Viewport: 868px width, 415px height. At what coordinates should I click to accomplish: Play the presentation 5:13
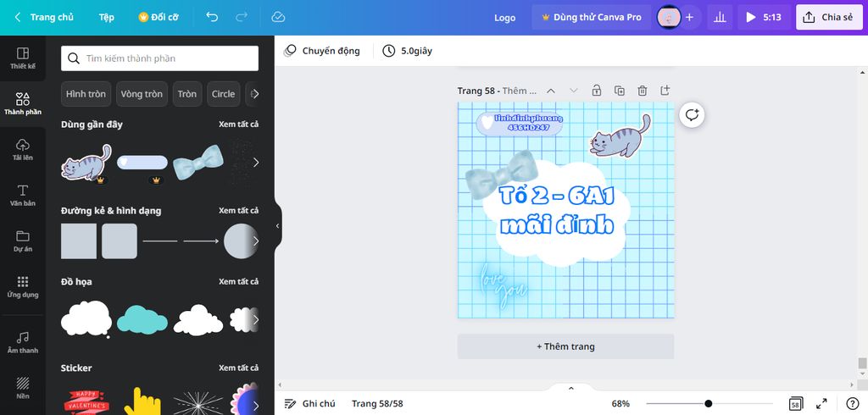pos(764,17)
